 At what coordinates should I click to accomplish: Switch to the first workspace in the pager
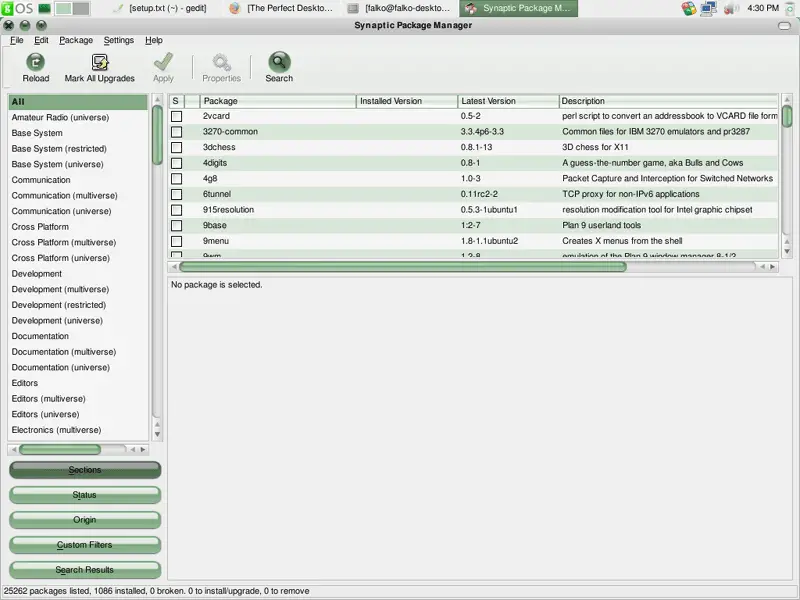[x=63, y=8]
